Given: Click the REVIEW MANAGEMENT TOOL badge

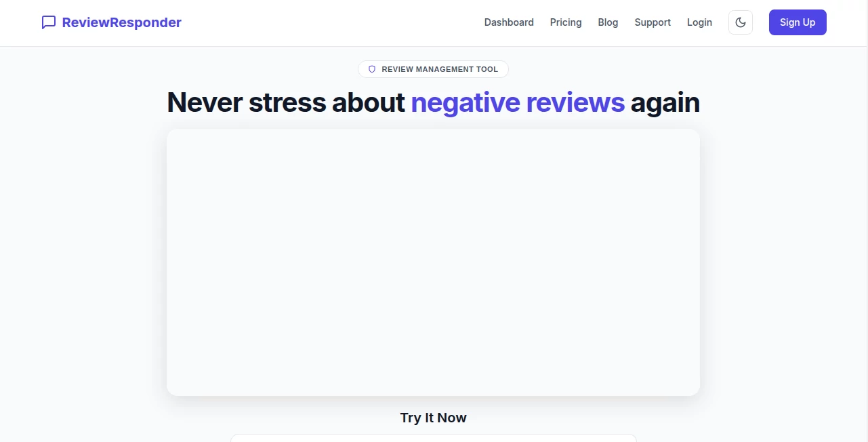Looking at the screenshot, I should pos(433,69).
